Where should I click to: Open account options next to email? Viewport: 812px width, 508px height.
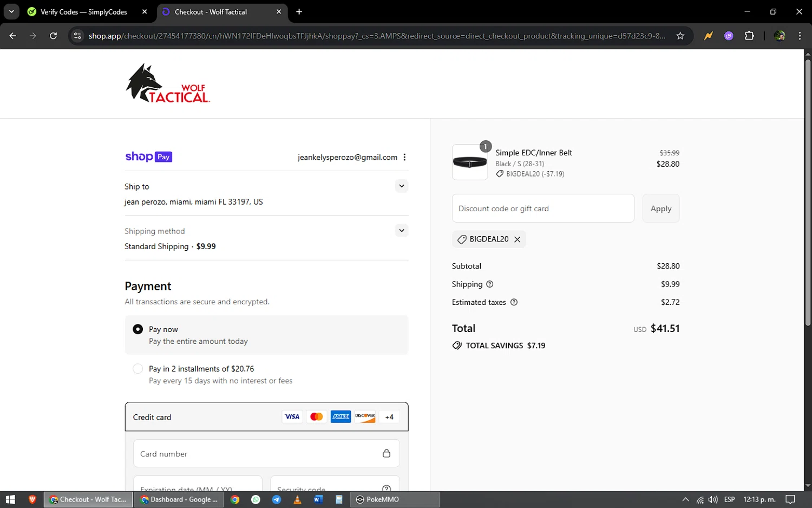tap(404, 157)
